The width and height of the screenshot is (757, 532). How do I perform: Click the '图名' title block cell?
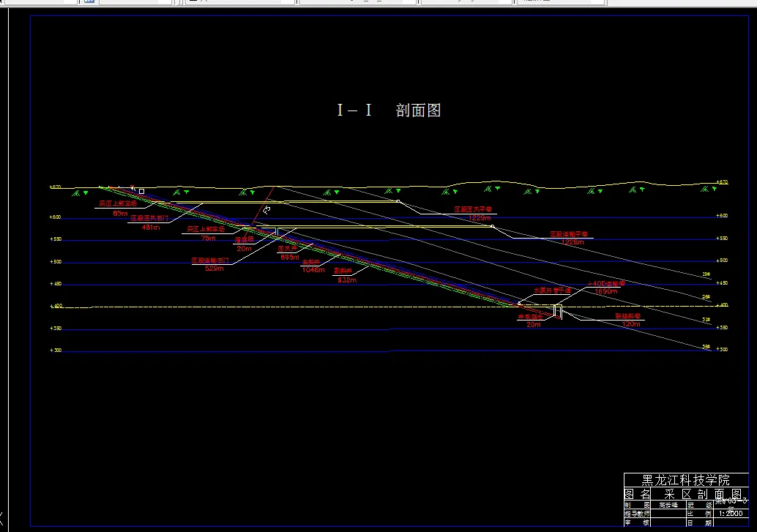pyautogui.click(x=637, y=495)
